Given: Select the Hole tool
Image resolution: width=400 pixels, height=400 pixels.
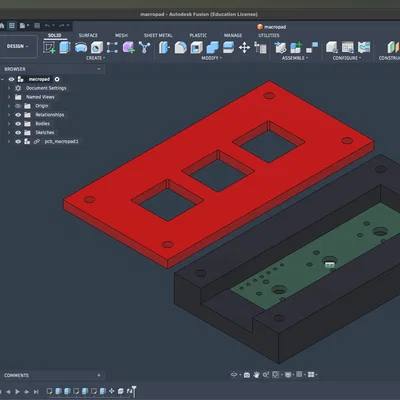Looking at the screenshot, I should click(97, 47).
